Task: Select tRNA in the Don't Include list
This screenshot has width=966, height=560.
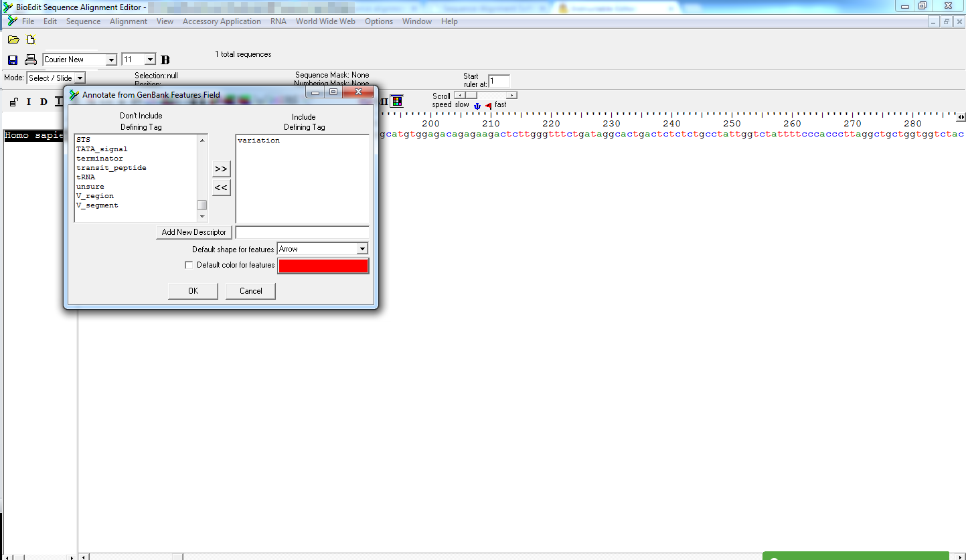Action: click(86, 177)
